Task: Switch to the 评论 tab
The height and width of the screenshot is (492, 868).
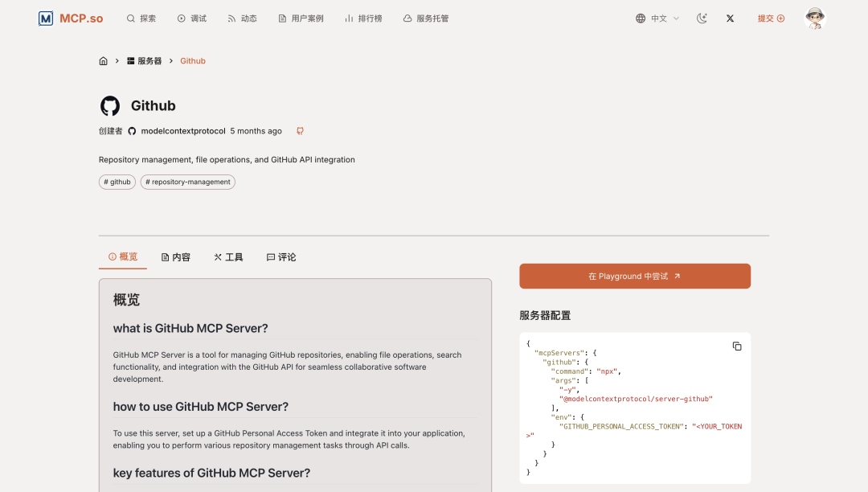Action: [281, 257]
